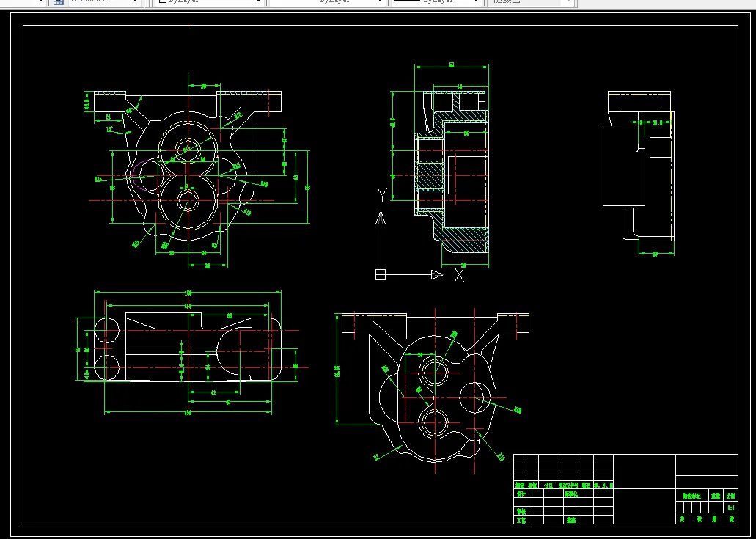
Task: Select the "阶段标记" header in title block
Action: pyautogui.click(x=692, y=495)
